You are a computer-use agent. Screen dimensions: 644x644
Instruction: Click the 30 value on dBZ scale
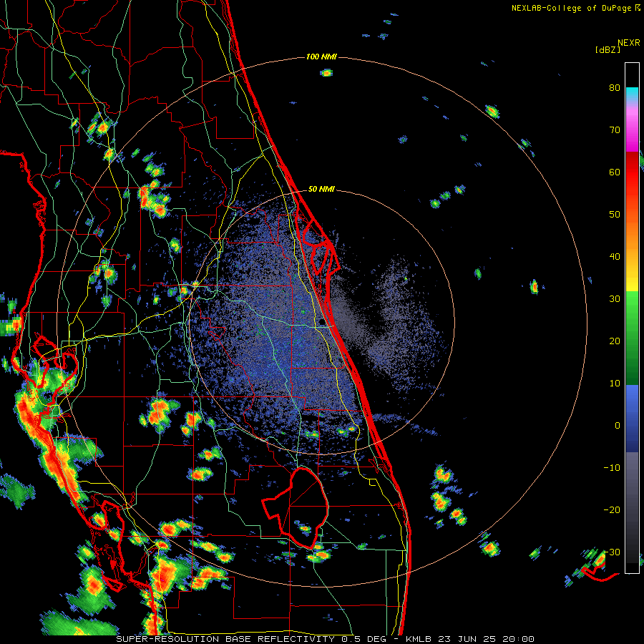coord(615,299)
